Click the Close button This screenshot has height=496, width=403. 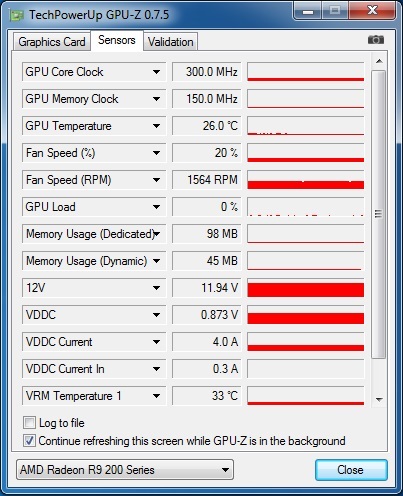coord(351,470)
